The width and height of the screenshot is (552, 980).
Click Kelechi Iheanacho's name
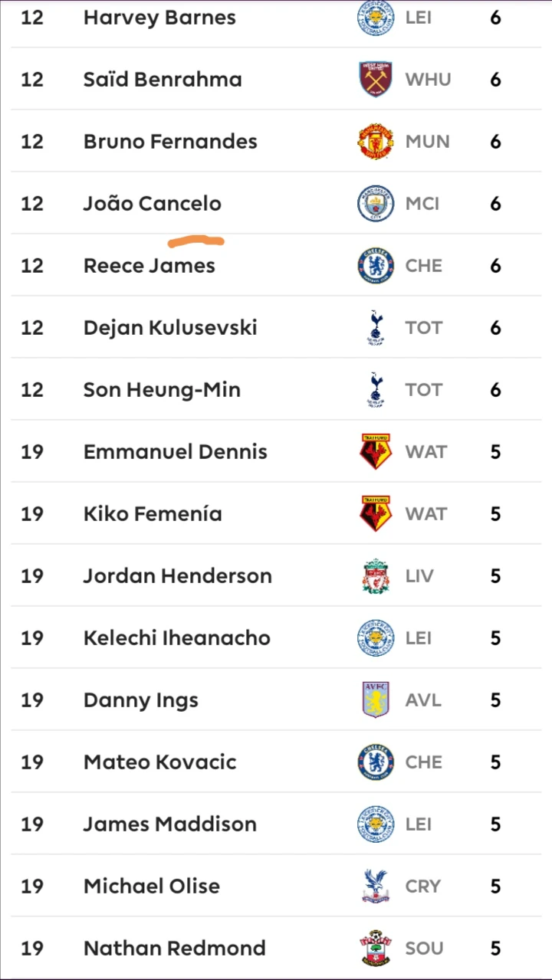tap(177, 638)
